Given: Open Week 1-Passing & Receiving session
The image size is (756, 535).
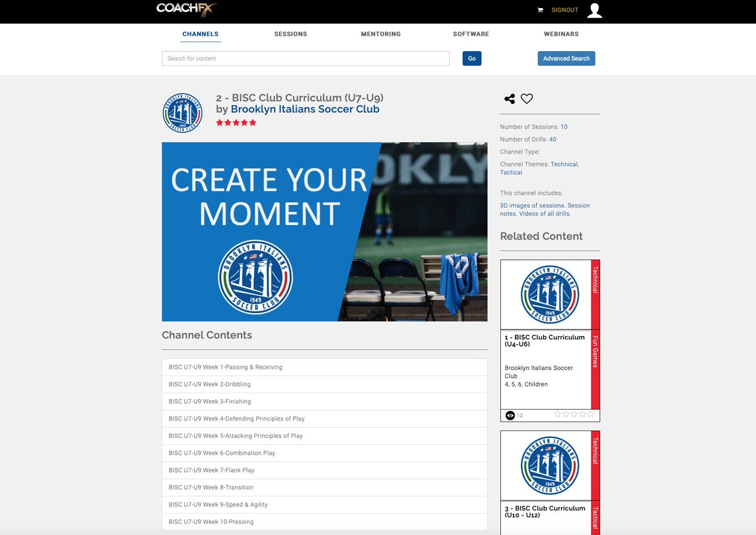Looking at the screenshot, I should pyautogui.click(x=324, y=367).
